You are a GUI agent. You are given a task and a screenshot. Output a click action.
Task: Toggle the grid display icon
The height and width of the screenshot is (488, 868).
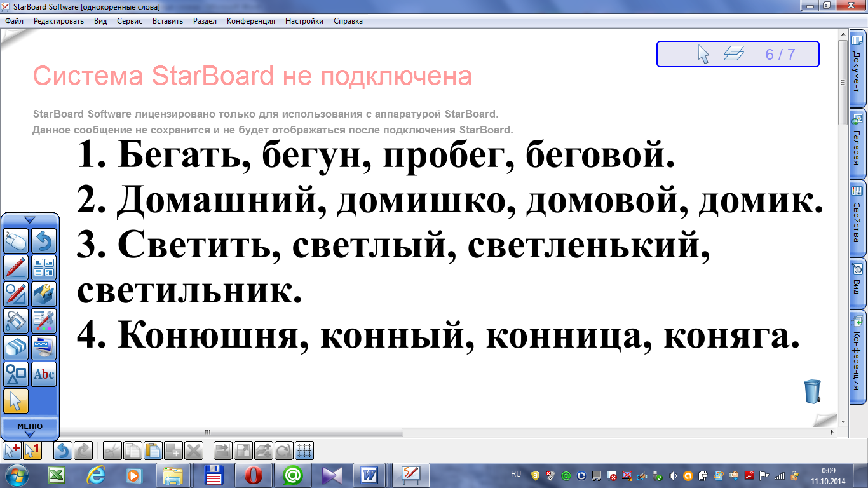[304, 451]
